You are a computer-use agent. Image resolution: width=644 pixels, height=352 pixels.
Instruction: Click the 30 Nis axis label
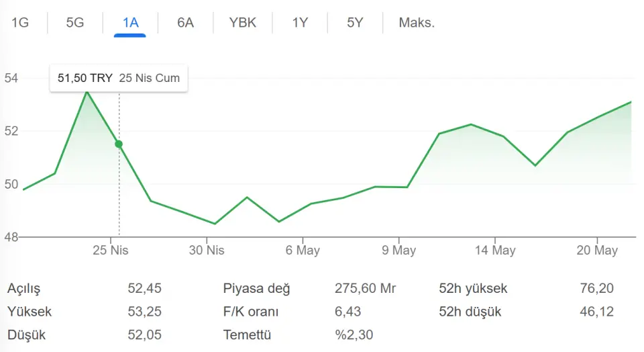(x=207, y=250)
